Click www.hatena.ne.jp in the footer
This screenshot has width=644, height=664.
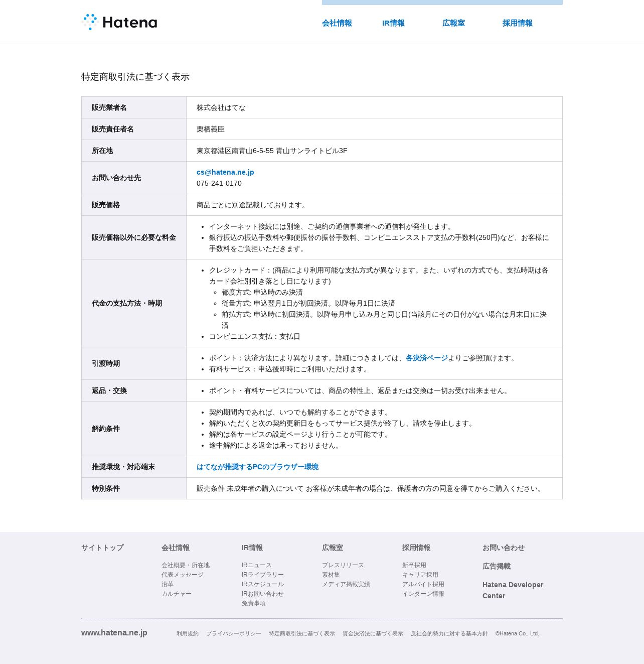(114, 633)
